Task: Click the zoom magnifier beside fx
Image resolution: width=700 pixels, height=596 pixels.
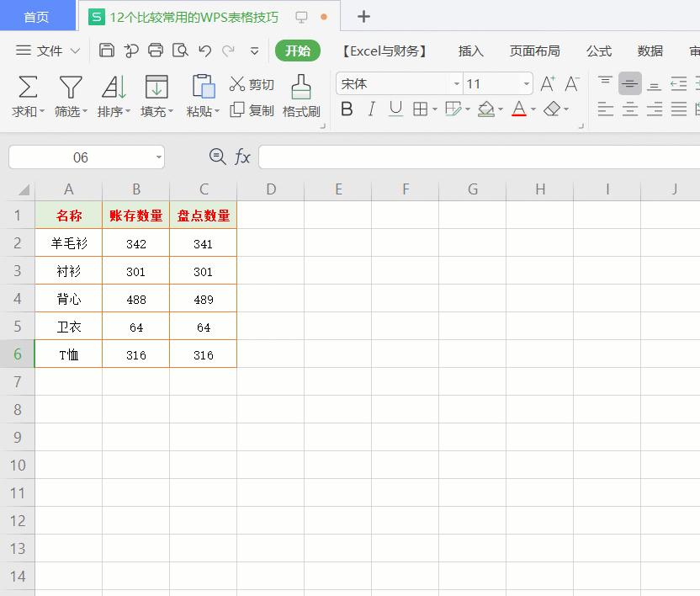Action: 217,157
